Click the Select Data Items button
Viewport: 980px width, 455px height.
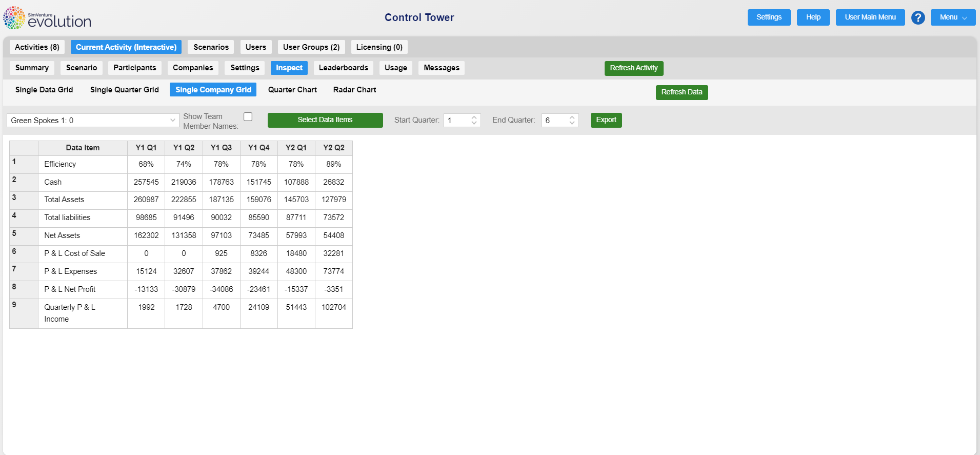point(325,120)
